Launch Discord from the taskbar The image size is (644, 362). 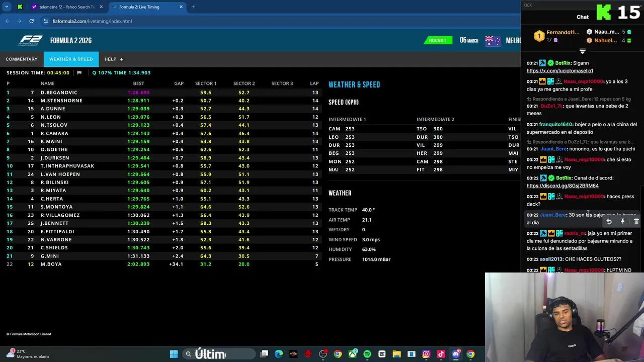click(x=456, y=354)
